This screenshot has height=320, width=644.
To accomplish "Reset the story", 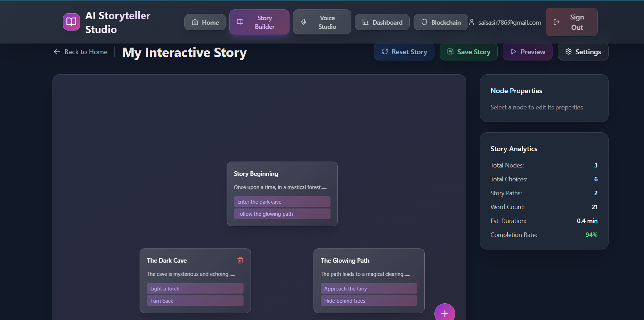I will point(404,52).
